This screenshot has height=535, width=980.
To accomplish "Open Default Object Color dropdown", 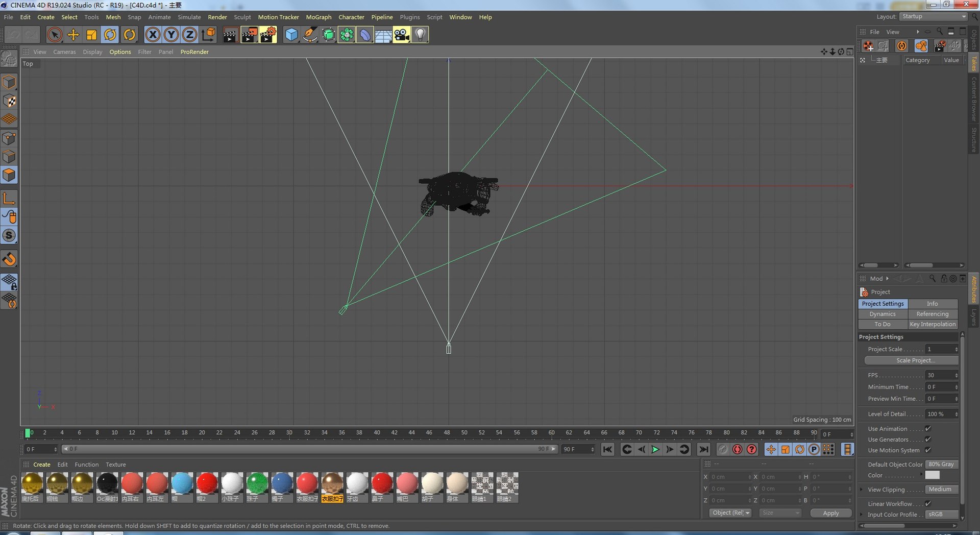I will pos(942,465).
